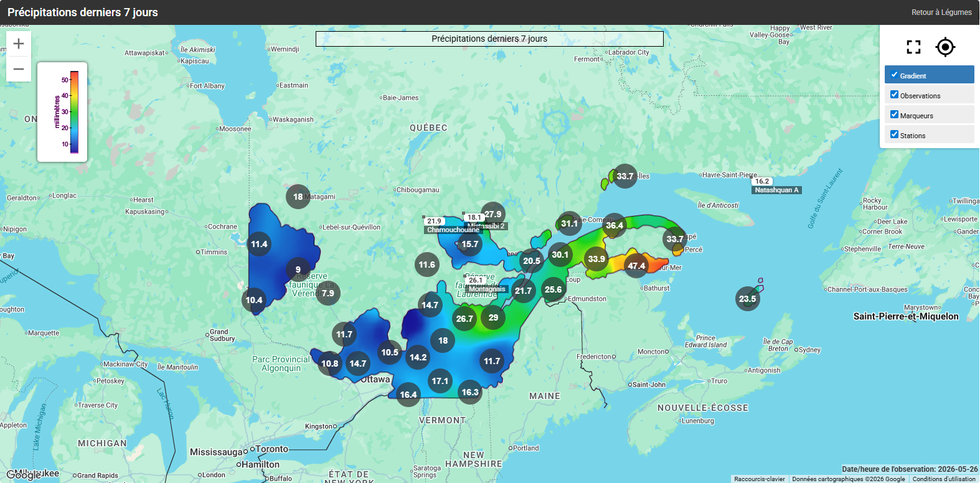
Task: Click the Google logo on map
Action: pyautogui.click(x=24, y=475)
